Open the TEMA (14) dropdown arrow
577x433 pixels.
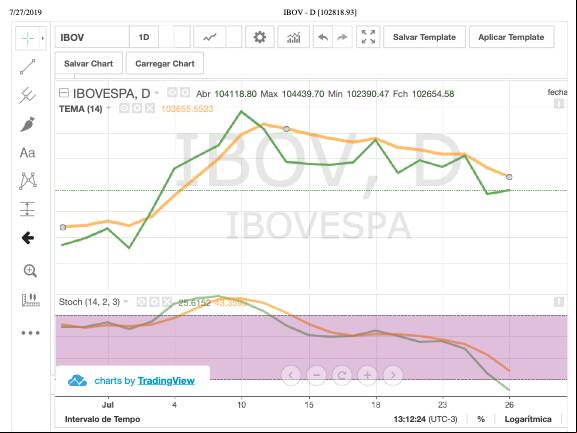coord(109,108)
